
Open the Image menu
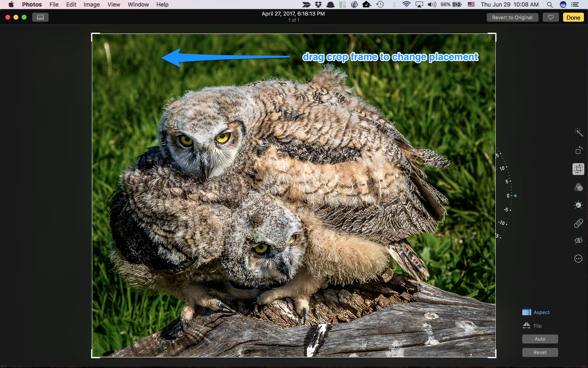coord(91,4)
